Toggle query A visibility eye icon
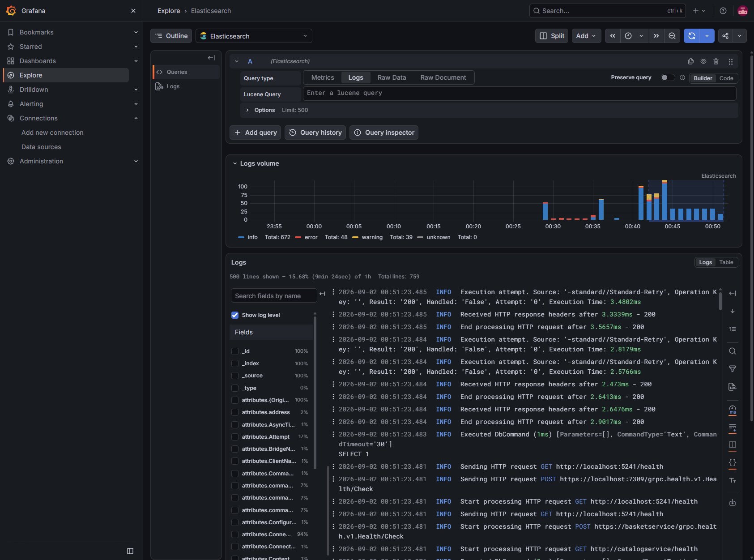754x560 pixels. pos(703,61)
